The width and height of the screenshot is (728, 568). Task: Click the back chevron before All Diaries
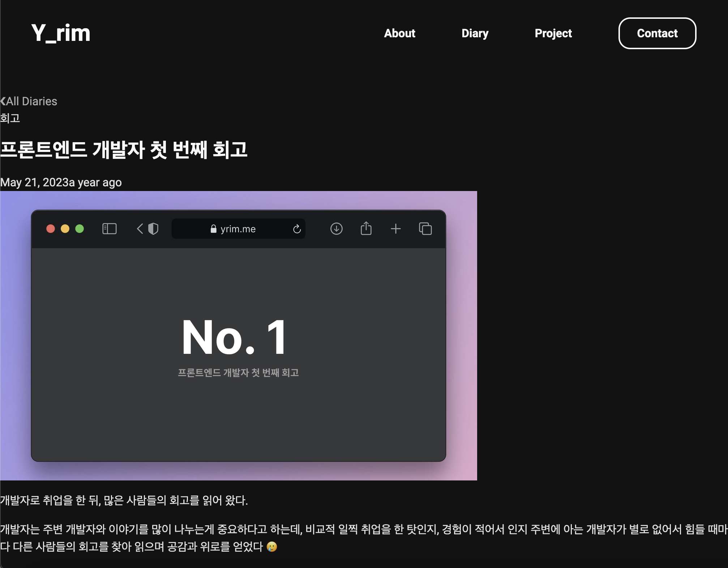pyautogui.click(x=3, y=101)
